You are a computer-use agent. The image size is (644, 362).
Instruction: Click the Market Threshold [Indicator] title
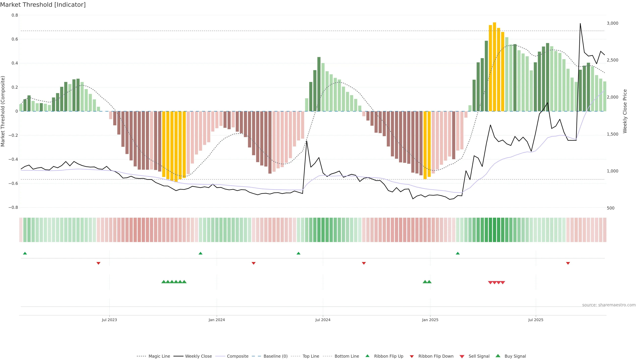pyautogui.click(x=43, y=5)
